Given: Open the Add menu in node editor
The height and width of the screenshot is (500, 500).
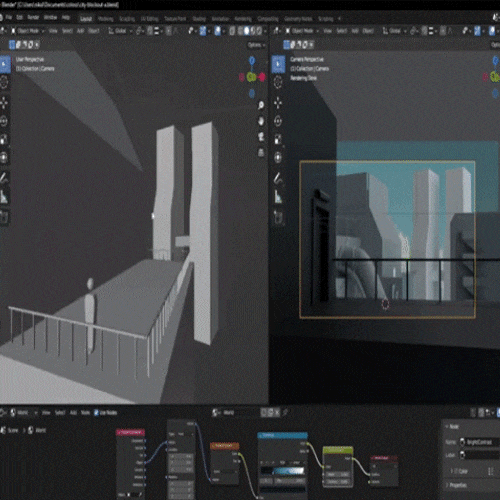Looking at the screenshot, I should (x=73, y=413).
